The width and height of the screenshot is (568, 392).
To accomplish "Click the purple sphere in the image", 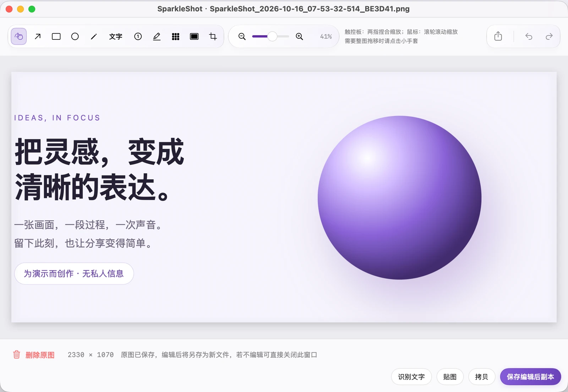I will tap(399, 197).
